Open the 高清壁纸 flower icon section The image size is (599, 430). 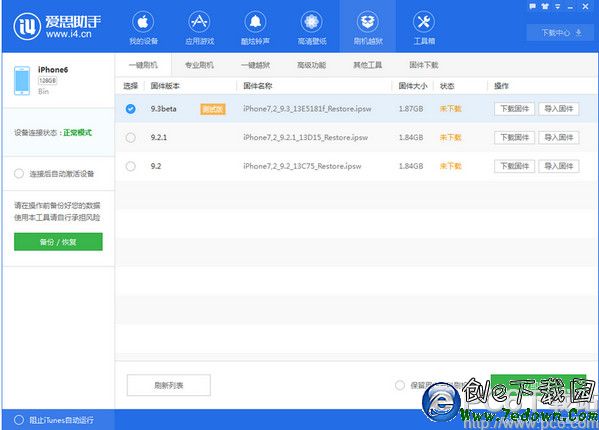312,28
